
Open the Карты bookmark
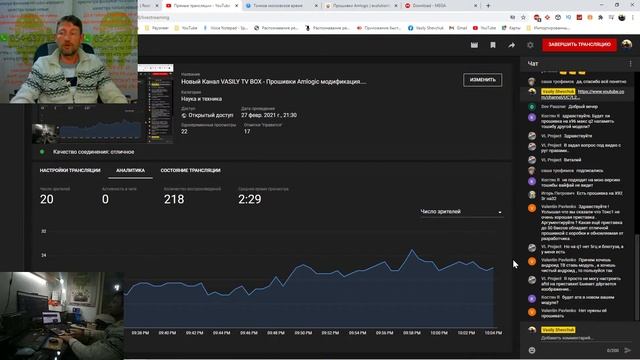pos(511,28)
